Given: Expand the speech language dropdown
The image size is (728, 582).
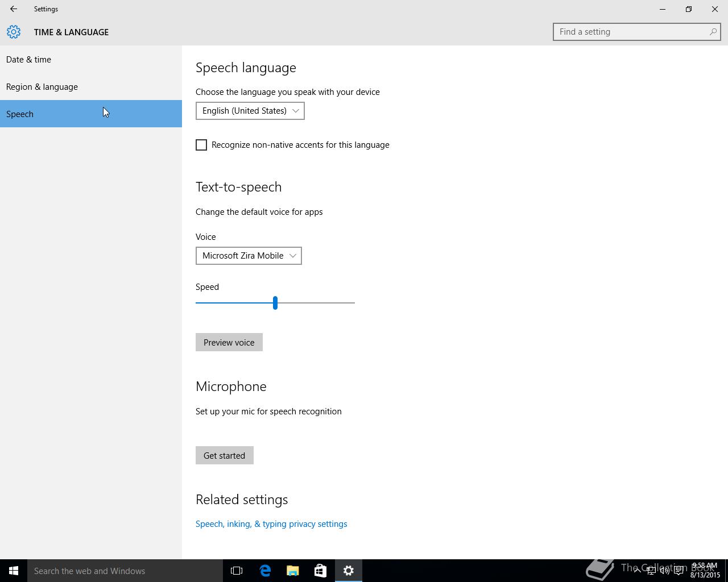Looking at the screenshot, I should click(250, 111).
